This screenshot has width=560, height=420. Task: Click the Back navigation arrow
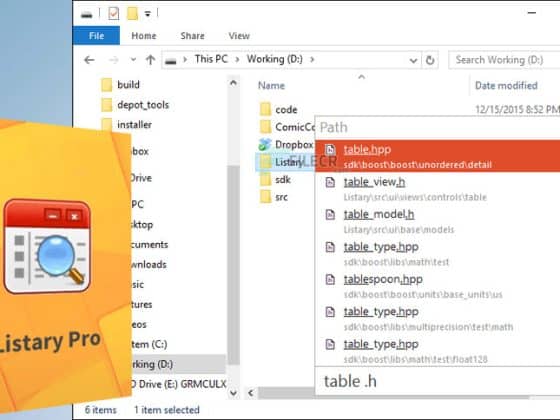point(89,60)
